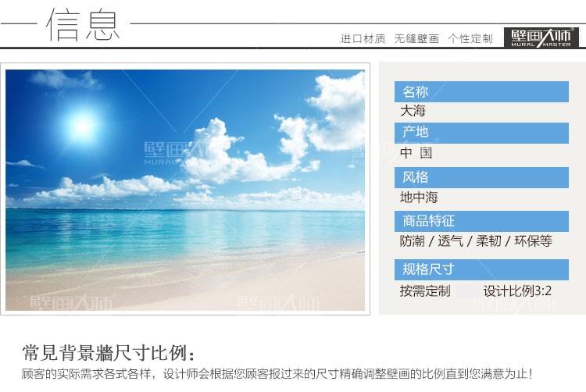Click the features text 防潮 / 透气 / 柔韧 / 环保等
586x392 pixels.
[476, 241]
